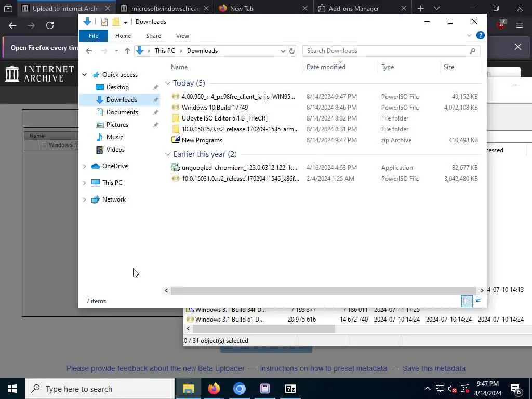Click the Properties icon in Explorer title bar
532x399 pixels.
(x=104, y=22)
